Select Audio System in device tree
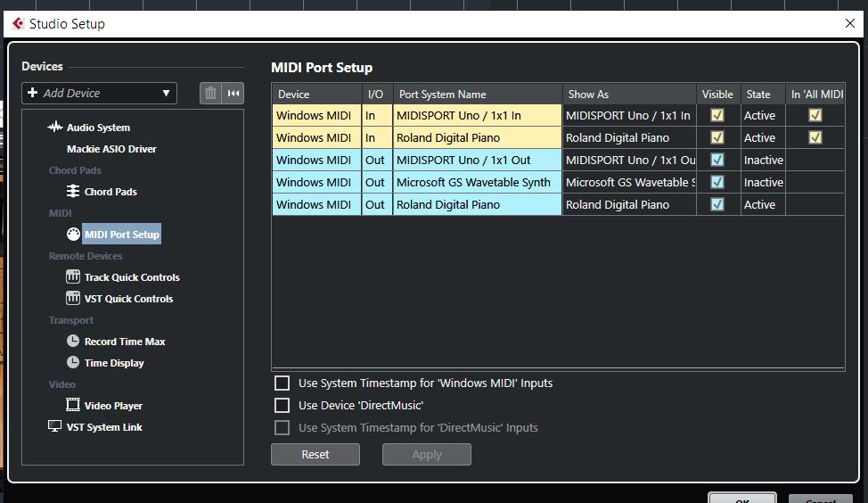868x503 pixels. (98, 128)
